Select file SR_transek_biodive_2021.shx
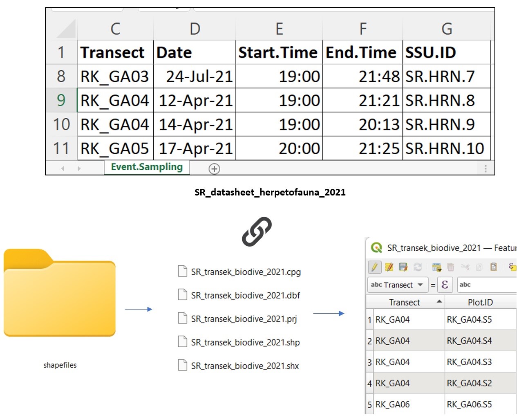 (239, 366)
